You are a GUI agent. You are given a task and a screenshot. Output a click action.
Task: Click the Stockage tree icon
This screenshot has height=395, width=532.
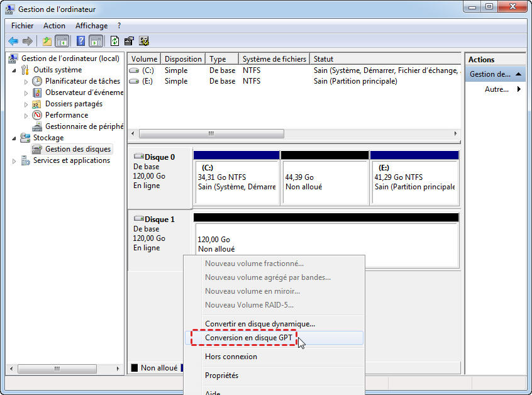(25, 138)
